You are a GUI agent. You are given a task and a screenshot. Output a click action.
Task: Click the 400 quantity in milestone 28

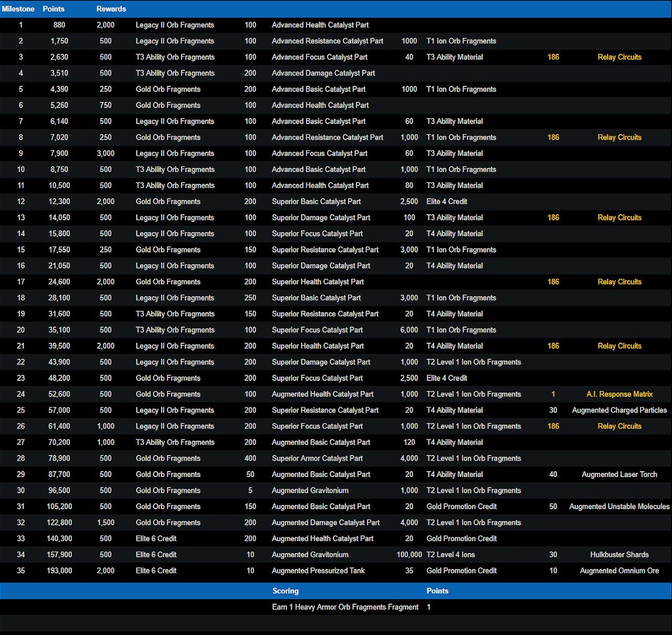[x=250, y=458]
